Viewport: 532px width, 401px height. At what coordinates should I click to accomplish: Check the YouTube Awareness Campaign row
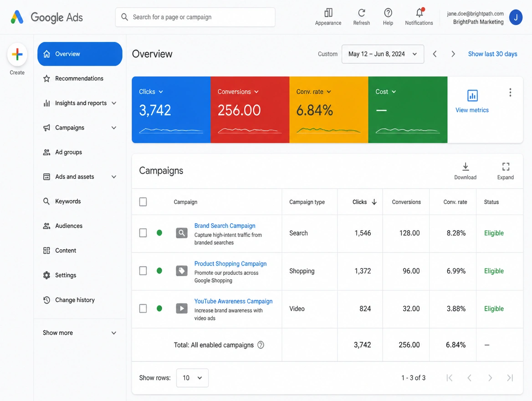143,308
